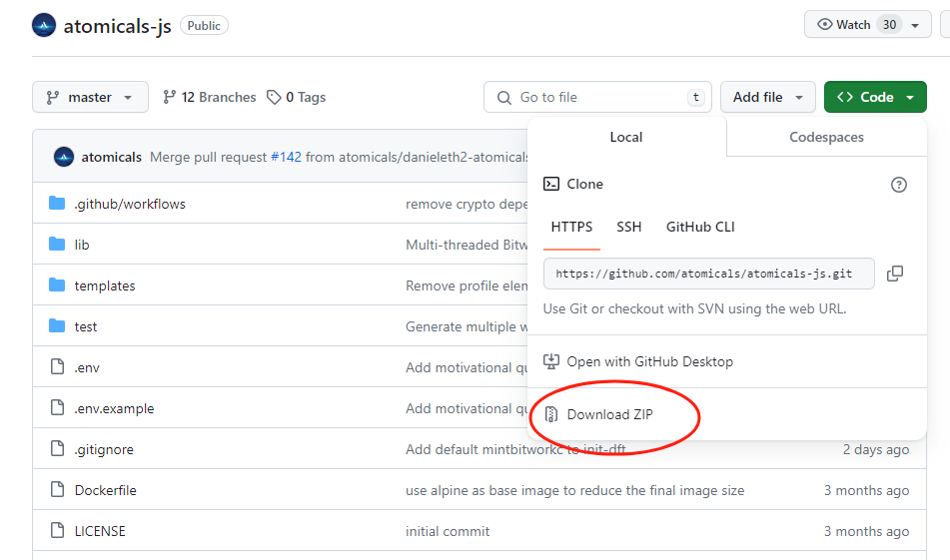950x560 pixels.
Task: Click the atomicals author name link
Action: 112,157
